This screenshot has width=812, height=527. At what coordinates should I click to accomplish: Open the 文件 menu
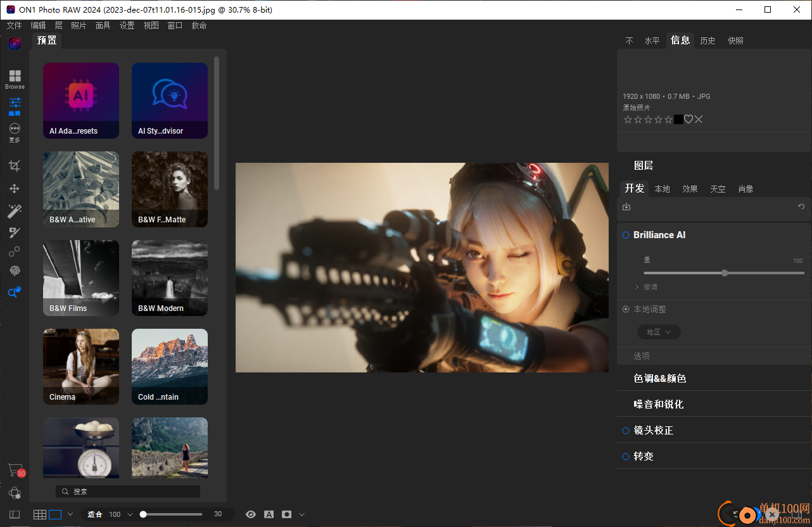pos(14,25)
